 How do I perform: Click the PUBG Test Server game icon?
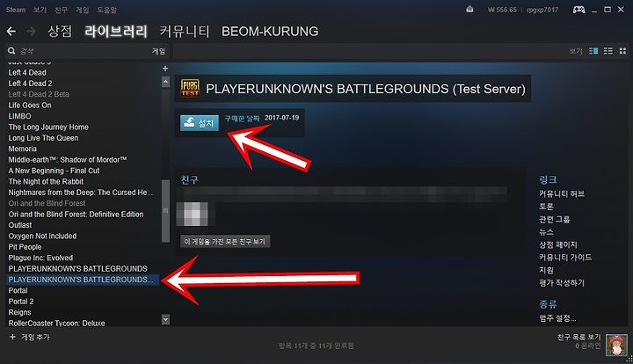pos(190,88)
